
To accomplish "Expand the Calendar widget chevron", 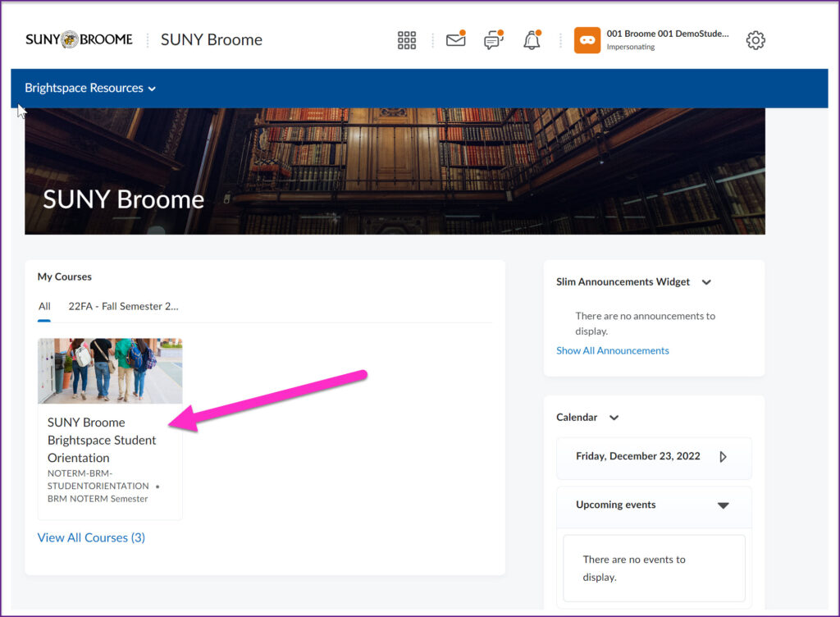I will (614, 418).
